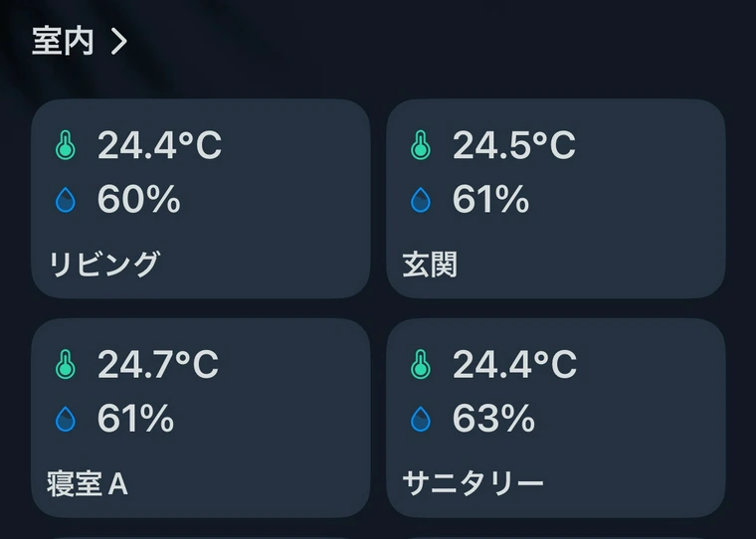Screen dimensions: 756x539
Task: Open the リビング room label
Action: [103, 265]
